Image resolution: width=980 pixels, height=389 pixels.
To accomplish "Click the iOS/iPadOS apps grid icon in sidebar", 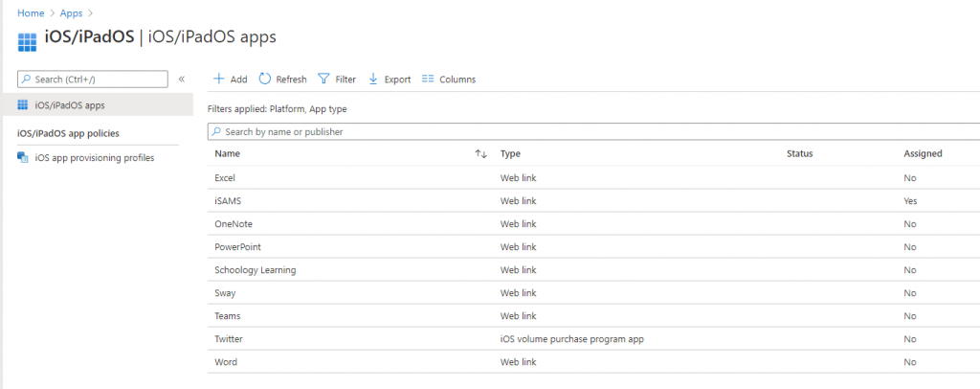I will pyautogui.click(x=23, y=104).
